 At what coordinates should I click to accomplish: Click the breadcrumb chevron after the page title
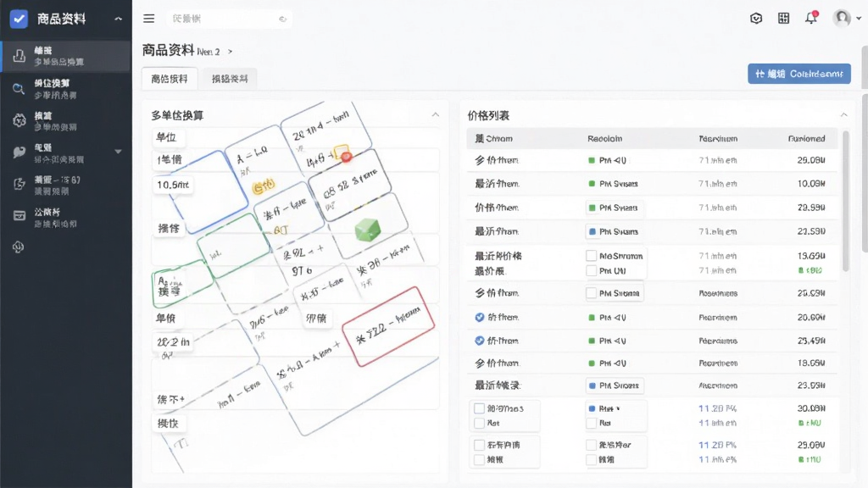tap(231, 52)
